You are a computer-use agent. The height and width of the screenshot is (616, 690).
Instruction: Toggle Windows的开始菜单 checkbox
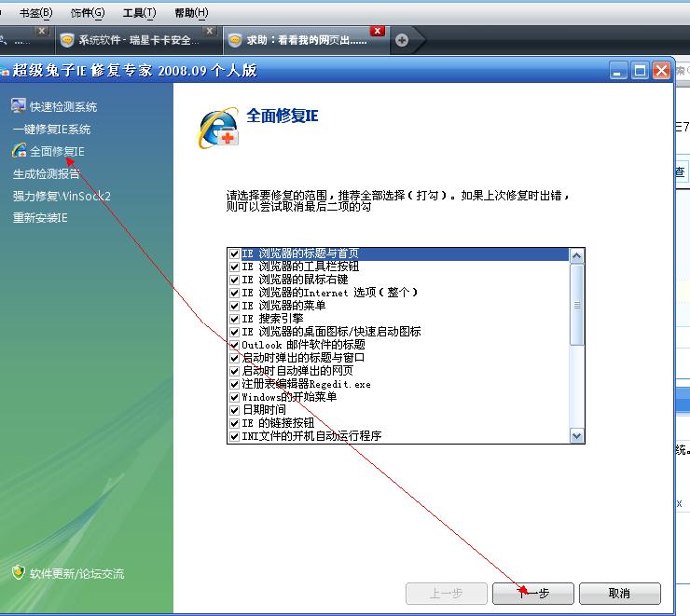pyautogui.click(x=235, y=397)
